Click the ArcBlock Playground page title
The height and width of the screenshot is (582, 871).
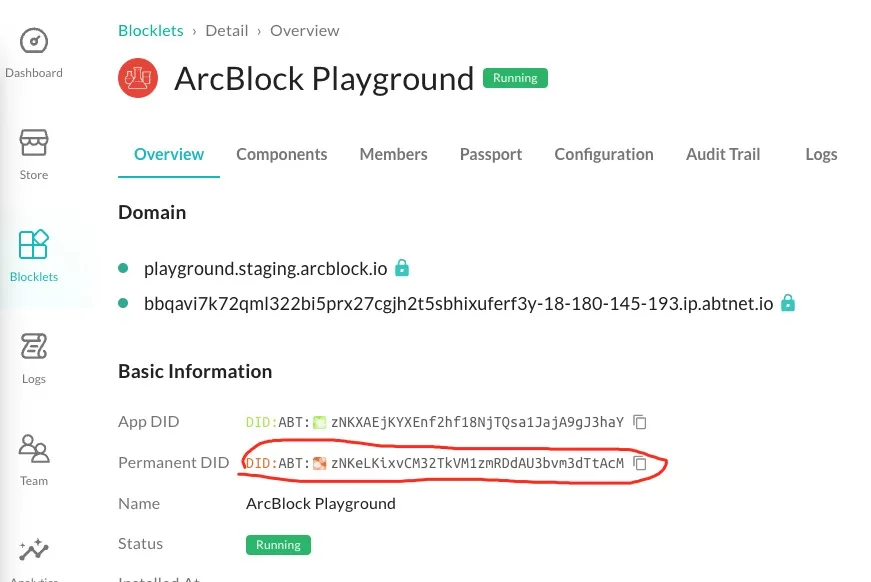324,78
